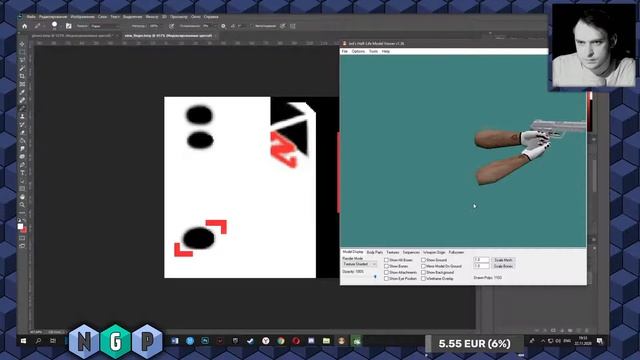Viewport: 640px width, 360px height.
Task: Click the taskbar clock and date
Action: click(583, 341)
